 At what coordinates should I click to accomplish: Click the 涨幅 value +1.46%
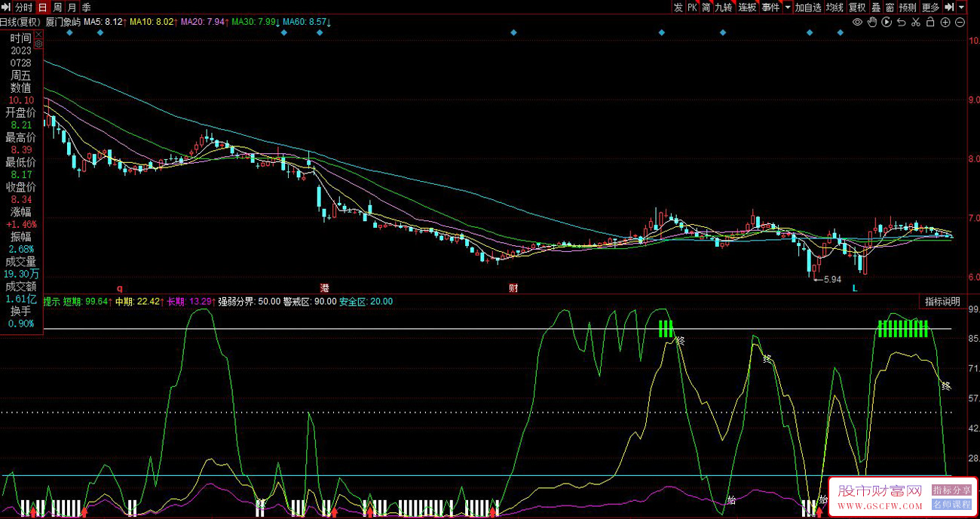(21, 225)
